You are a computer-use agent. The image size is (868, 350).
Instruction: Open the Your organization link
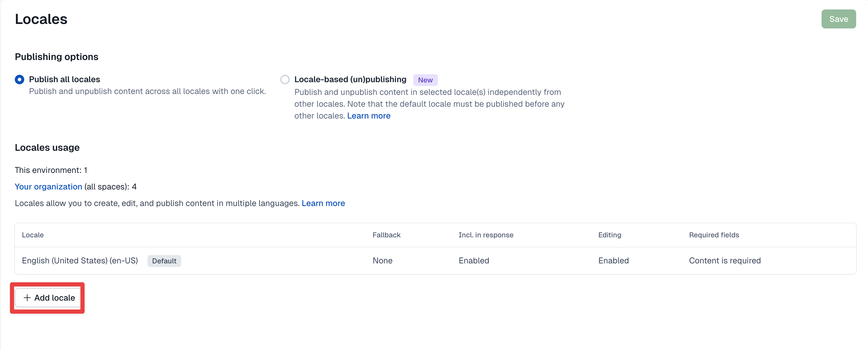(48, 187)
